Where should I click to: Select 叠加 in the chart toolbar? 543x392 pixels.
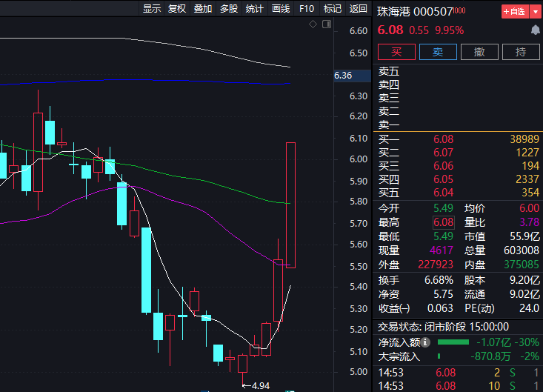(x=202, y=9)
